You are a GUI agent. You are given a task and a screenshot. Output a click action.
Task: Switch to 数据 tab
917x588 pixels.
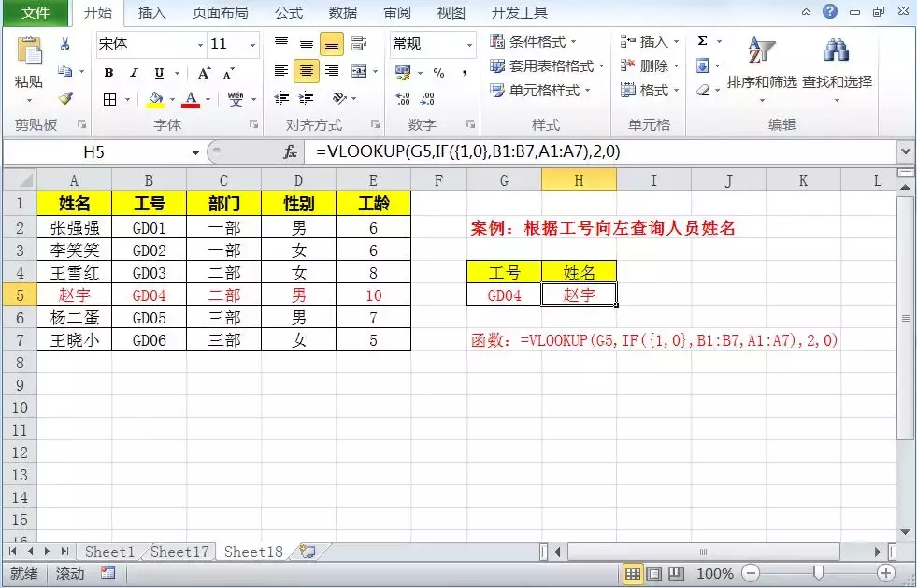tap(343, 12)
